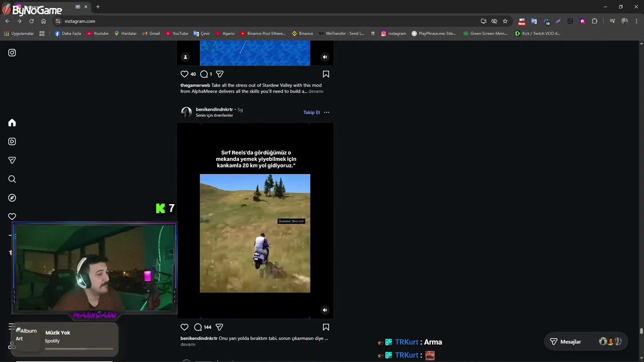The height and width of the screenshot is (362, 644).
Task: Toggle sound on the motorcycle reel
Action: [325, 310]
